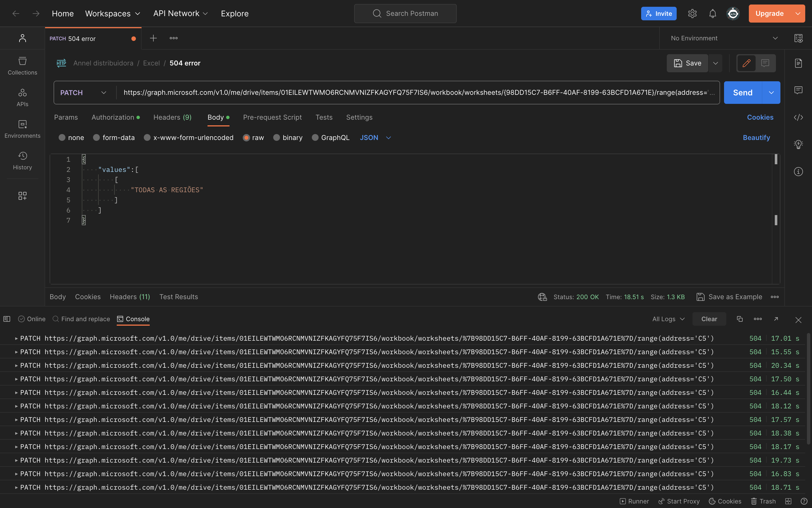Open the Save options arrow

(x=715, y=63)
